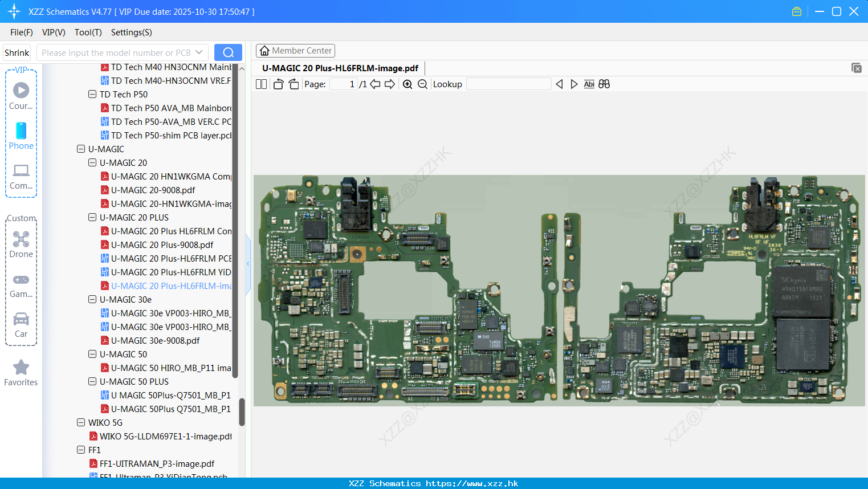Open Favorites star in sidebar
868x489 pixels.
(21, 373)
